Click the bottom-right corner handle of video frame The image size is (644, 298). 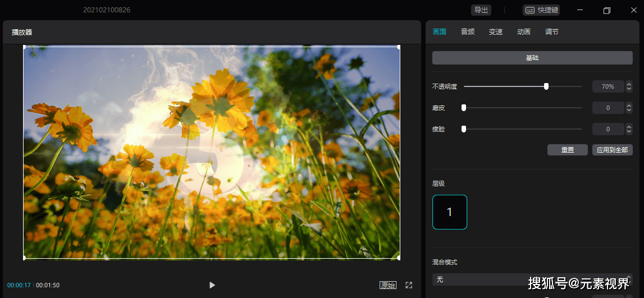point(399,258)
